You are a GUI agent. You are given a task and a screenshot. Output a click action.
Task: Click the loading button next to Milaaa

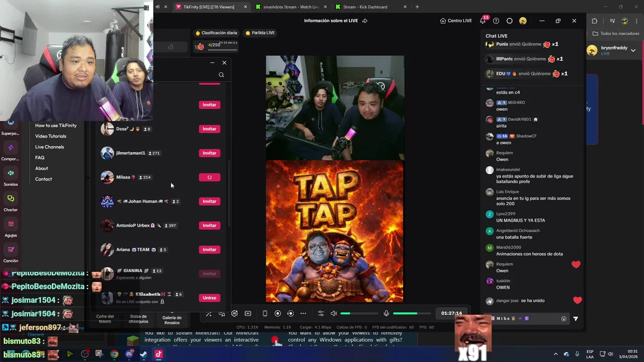coord(209,177)
